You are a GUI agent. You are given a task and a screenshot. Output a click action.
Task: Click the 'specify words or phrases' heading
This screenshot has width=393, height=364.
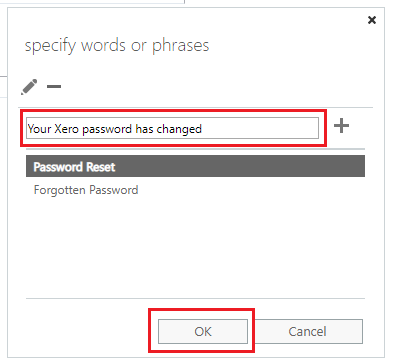click(117, 46)
